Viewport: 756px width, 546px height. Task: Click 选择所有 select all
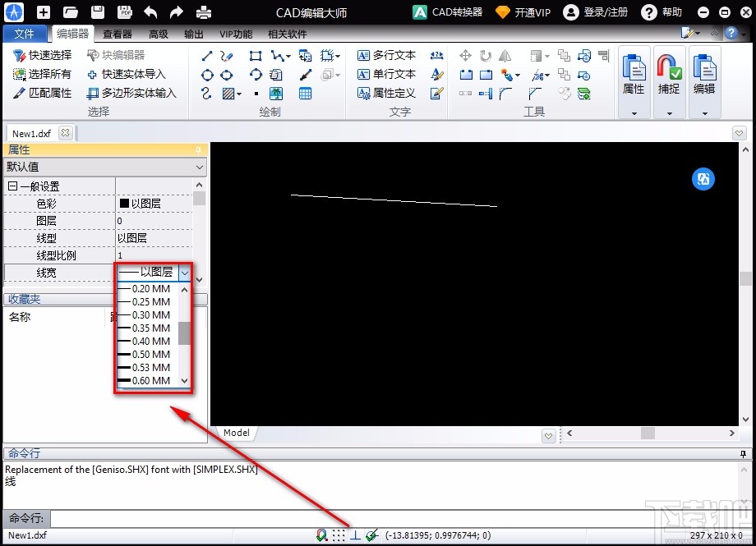click(43, 74)
